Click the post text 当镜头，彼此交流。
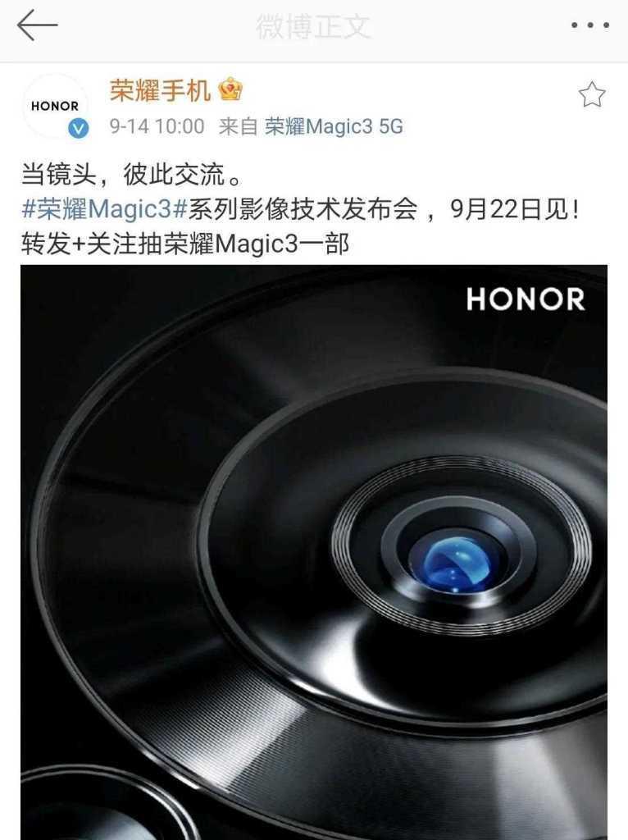This screenshot has height=840, width=628. click(132, 175)
